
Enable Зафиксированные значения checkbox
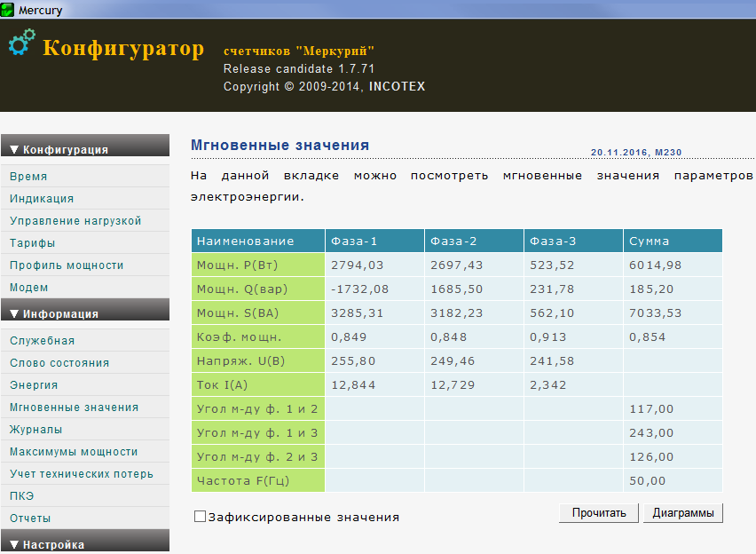(200, 517)
